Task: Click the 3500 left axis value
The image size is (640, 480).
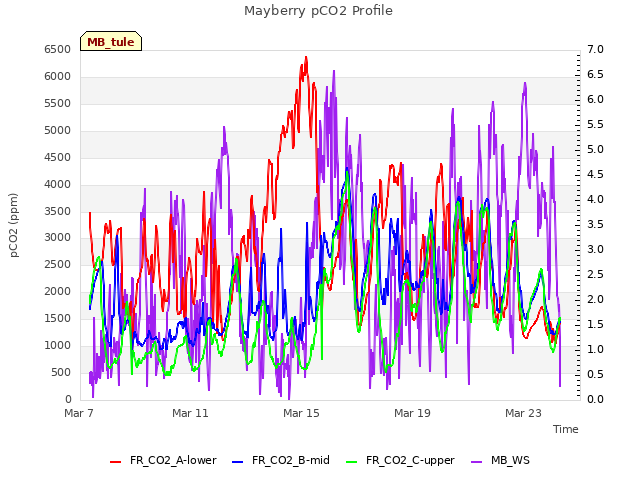Action: [58, 211]
